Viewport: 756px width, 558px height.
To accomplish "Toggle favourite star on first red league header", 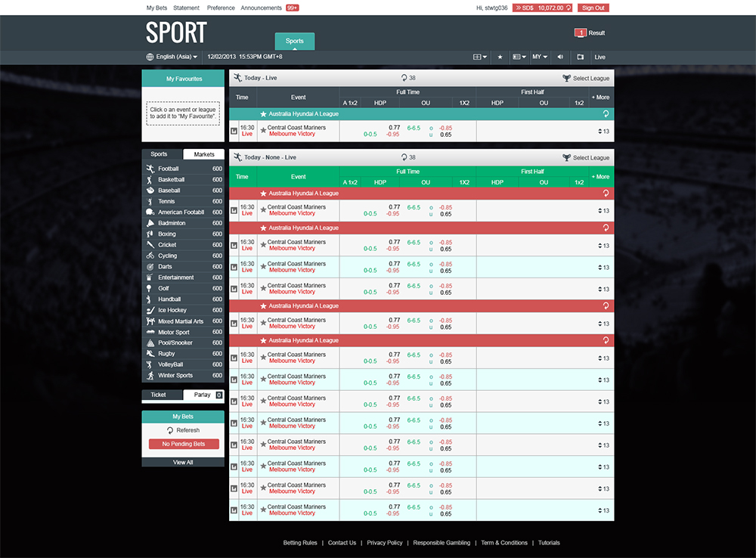I will [x=263, y=194].
